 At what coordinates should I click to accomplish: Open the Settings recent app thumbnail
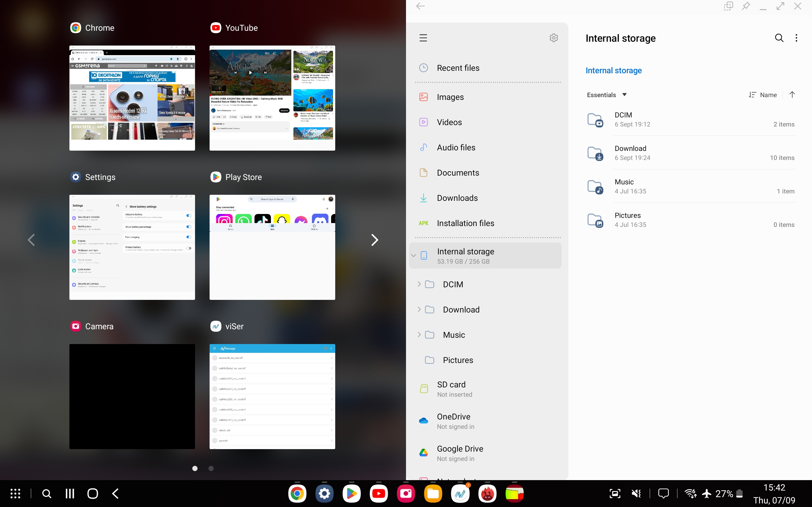pyautogui.click(x=132, y=247)
